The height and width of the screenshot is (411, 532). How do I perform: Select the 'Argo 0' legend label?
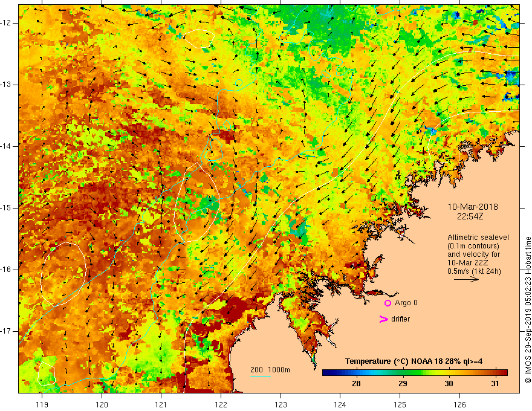[406, 303]
